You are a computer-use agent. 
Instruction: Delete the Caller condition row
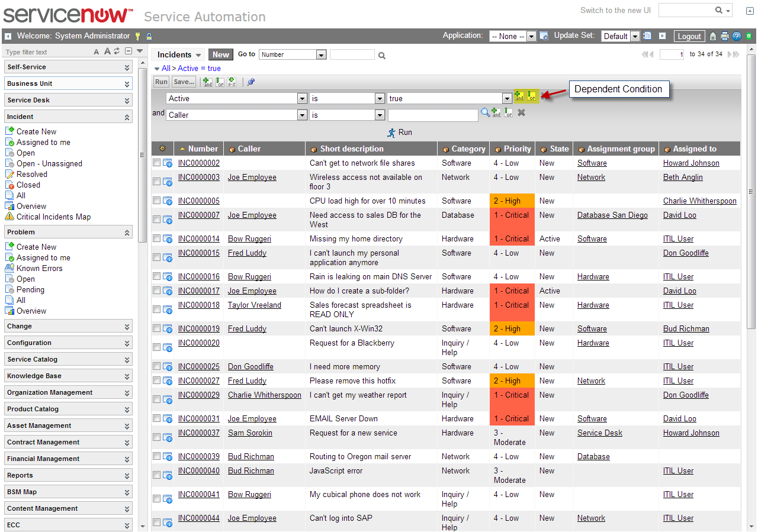click(x=521, y=112)
